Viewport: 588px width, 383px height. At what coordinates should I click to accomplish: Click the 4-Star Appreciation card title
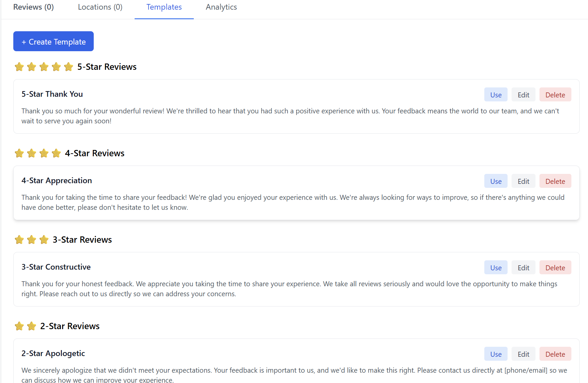click(x=57, y=181)
